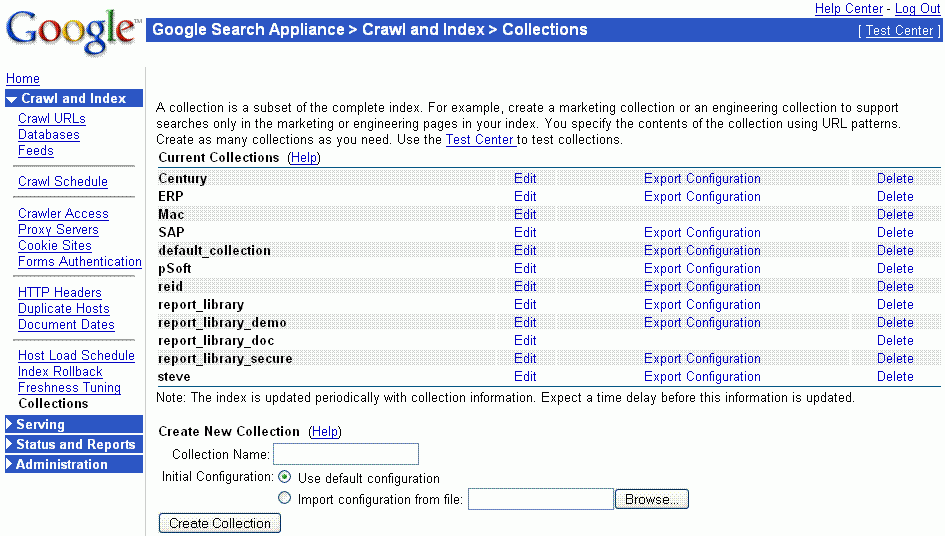Open Feeds in sidebar

click(36, 151)
